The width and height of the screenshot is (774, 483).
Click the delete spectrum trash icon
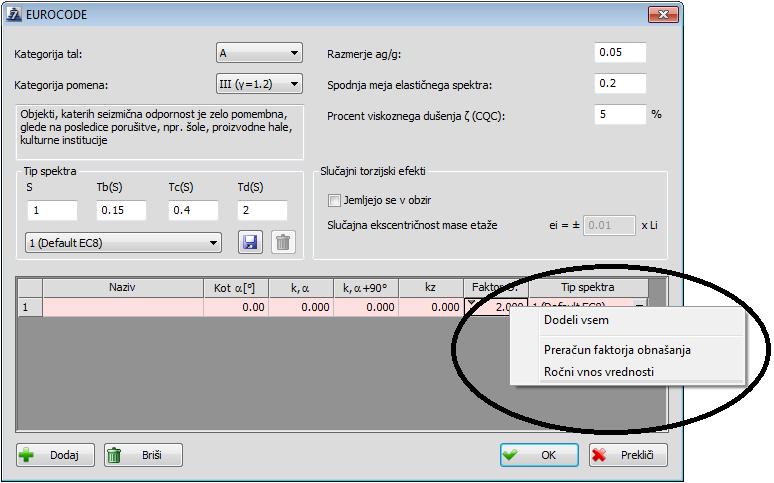(283, 242)
